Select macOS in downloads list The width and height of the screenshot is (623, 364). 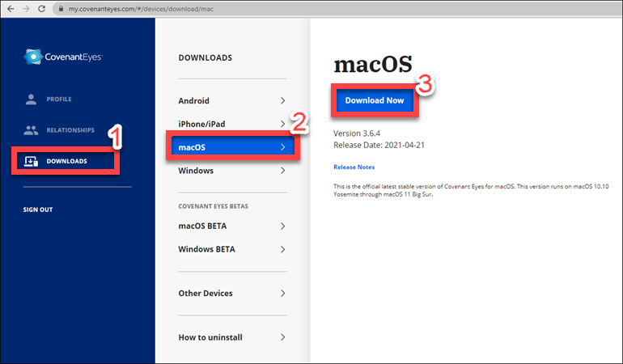[233, 147]
